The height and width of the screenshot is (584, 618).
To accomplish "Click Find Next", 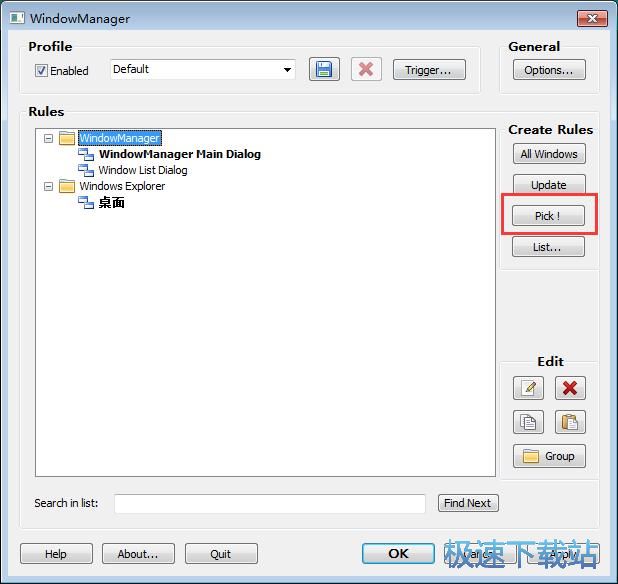I will (x=468, y=503).
